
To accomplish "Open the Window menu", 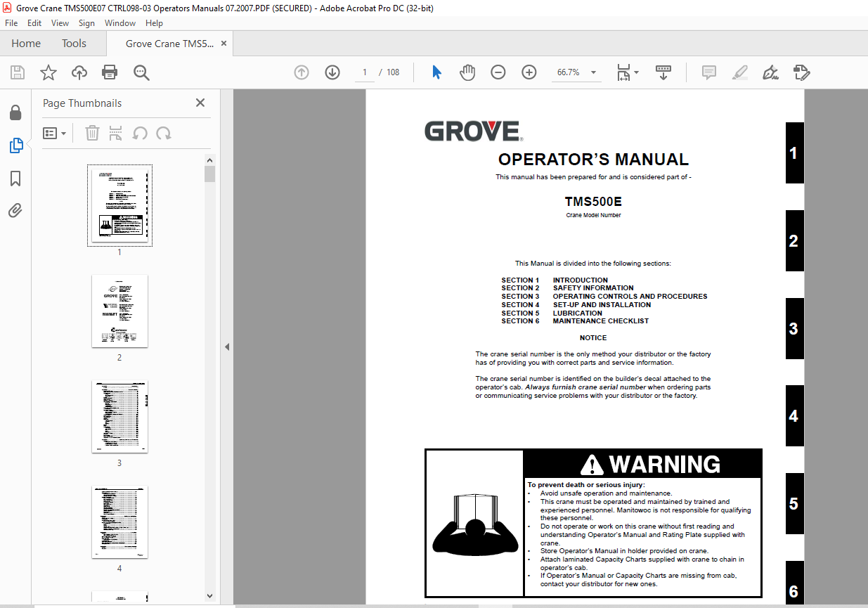I will pos(120,23).
